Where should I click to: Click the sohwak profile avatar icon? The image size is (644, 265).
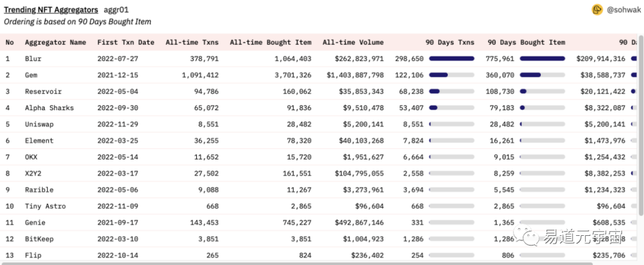[597, 10]
